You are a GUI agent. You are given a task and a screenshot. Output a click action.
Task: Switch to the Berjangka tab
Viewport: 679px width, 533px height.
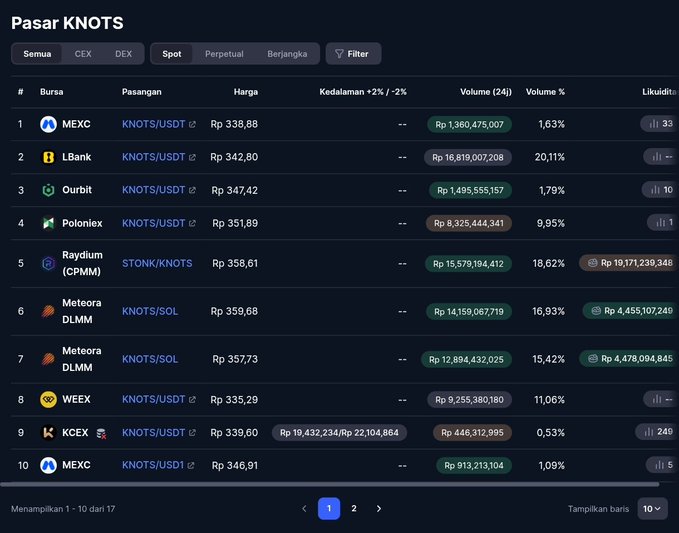click(287, 54)
